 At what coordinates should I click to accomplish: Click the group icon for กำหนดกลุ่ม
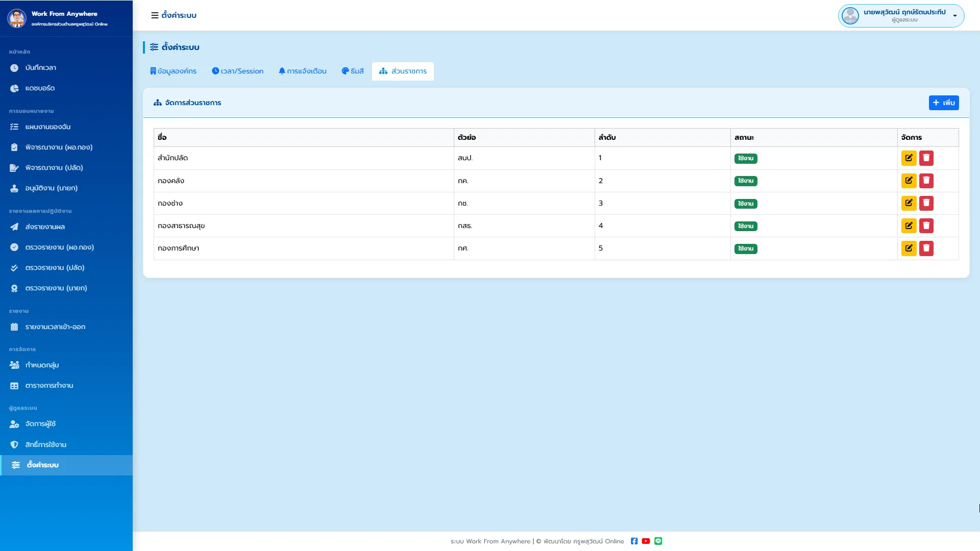(14, 365)
